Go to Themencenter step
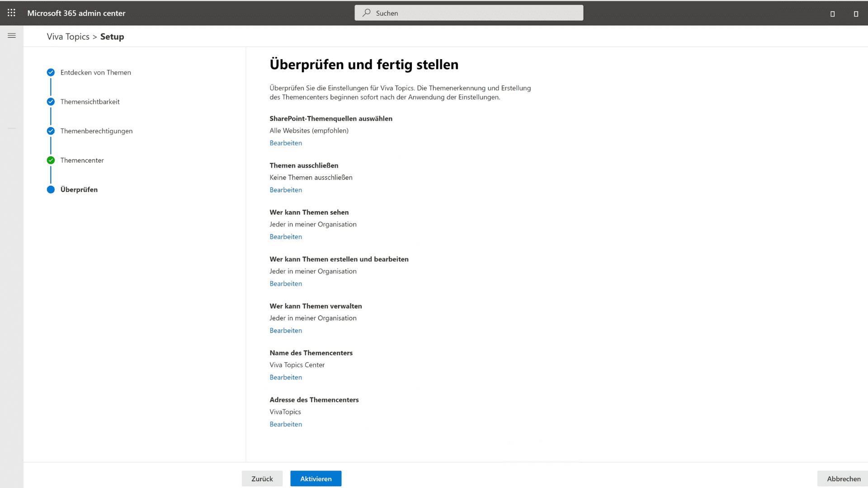 [x=82, y=160]
